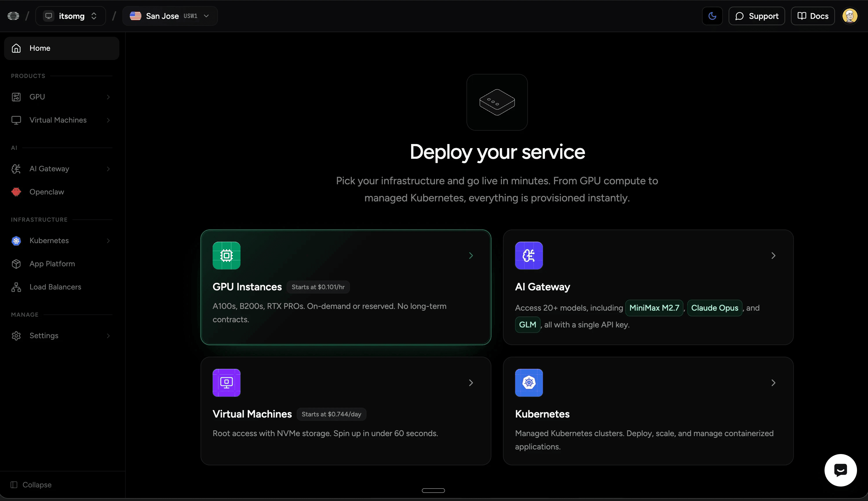
Task: Open the itsomg team switcher
Action: coord(70,16)
